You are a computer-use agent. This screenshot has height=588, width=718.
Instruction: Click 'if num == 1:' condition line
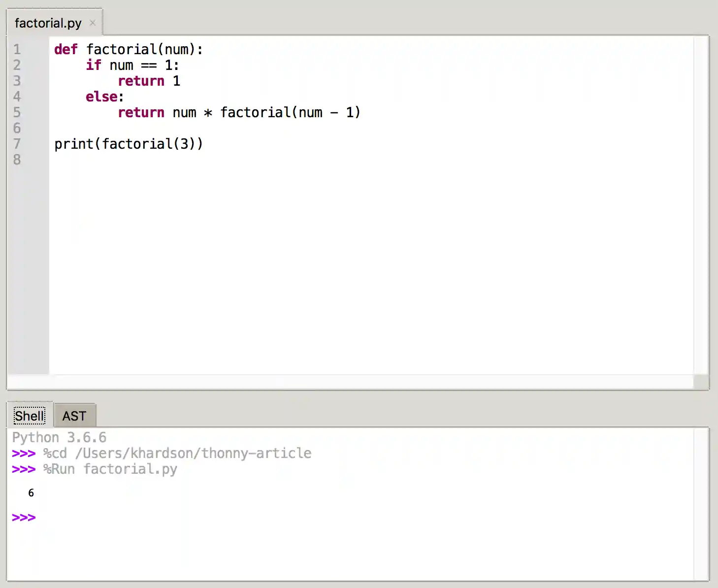[x=132, y=65]
